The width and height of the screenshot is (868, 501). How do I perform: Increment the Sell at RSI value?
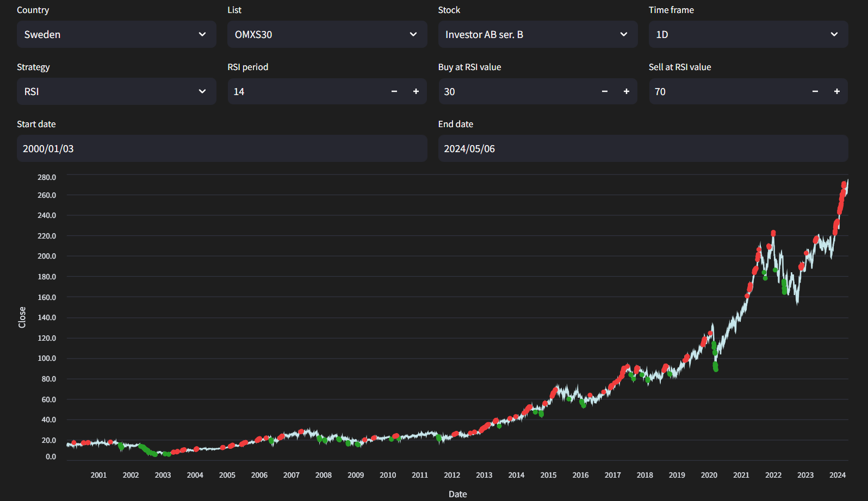(837, 91)
